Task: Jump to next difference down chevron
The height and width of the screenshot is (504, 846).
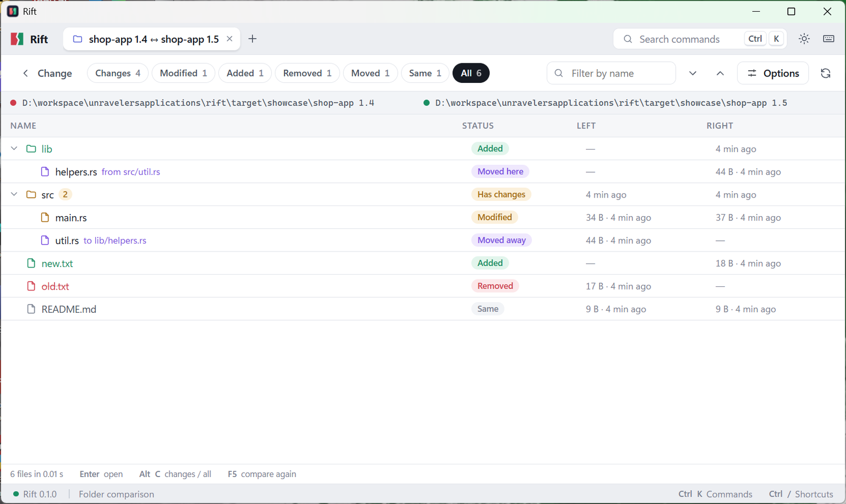Action: 693,73
